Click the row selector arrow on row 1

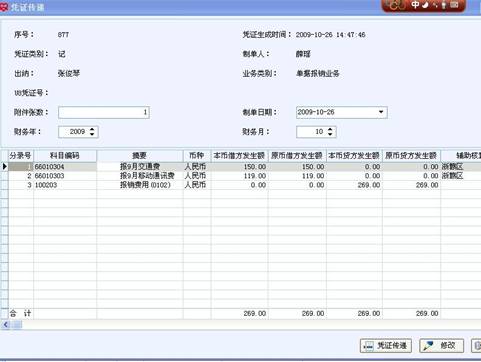[4, 166]
